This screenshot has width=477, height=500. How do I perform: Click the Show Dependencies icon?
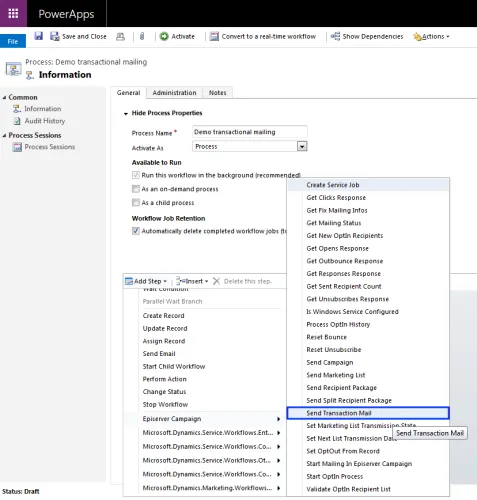(335, 36)
